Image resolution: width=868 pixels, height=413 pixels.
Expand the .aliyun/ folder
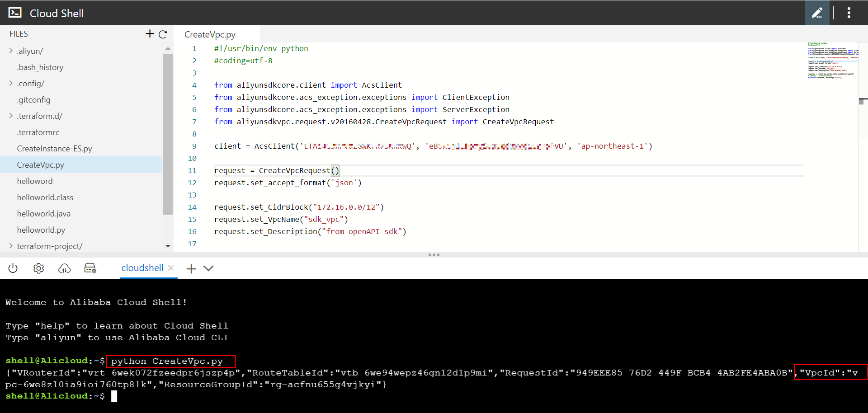11,51
